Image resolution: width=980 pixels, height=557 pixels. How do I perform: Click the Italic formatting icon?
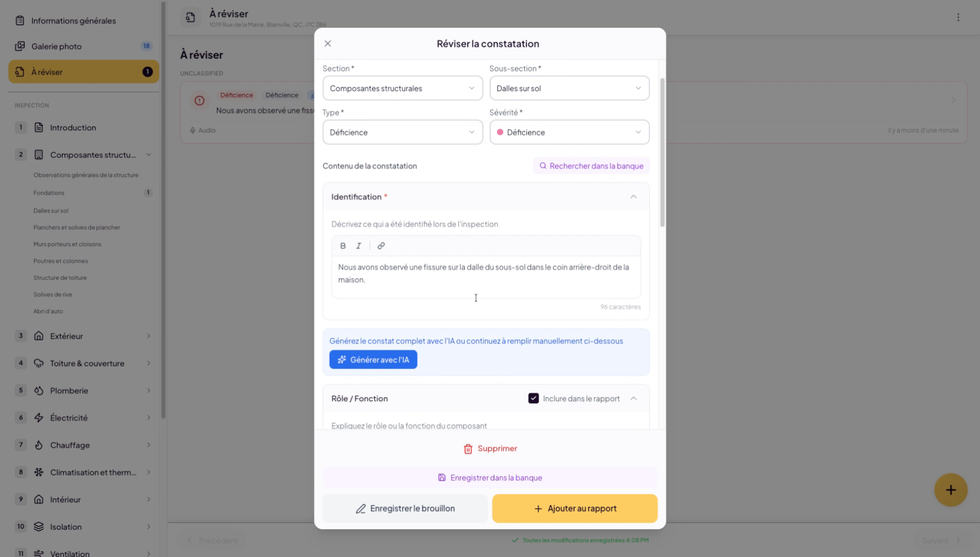359,246
